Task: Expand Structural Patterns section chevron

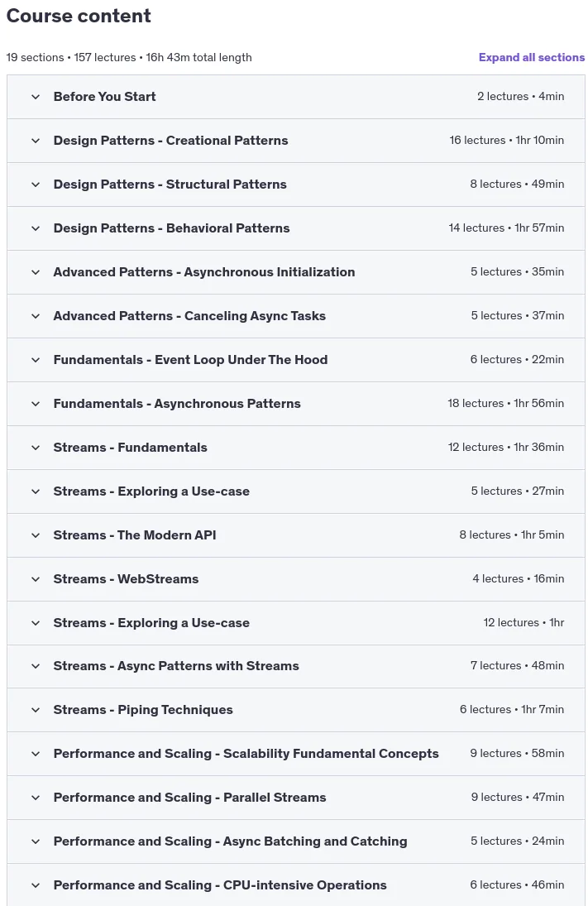Action: click(x=36, y=185)
